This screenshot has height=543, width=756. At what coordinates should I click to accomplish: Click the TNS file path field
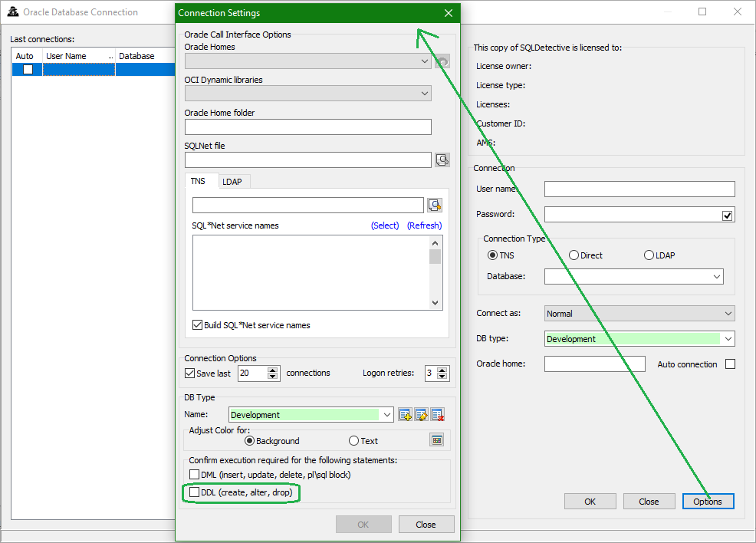point(308,205)
